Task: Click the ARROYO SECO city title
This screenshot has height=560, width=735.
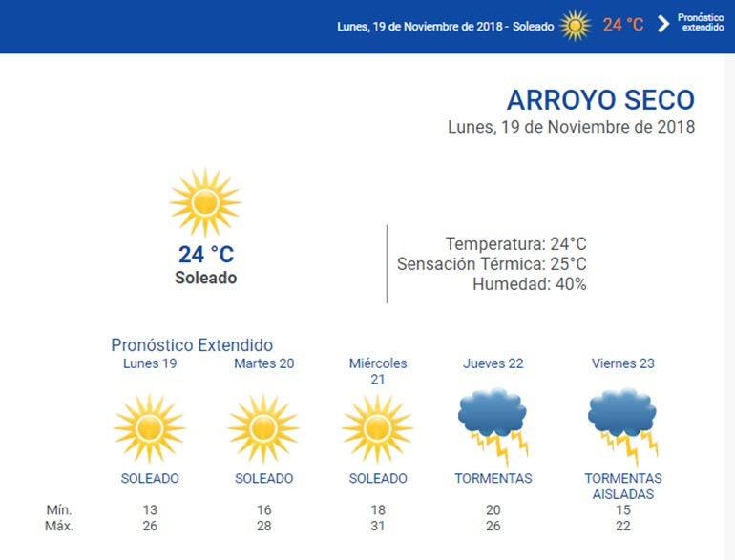Action: [x=600, y=100]
